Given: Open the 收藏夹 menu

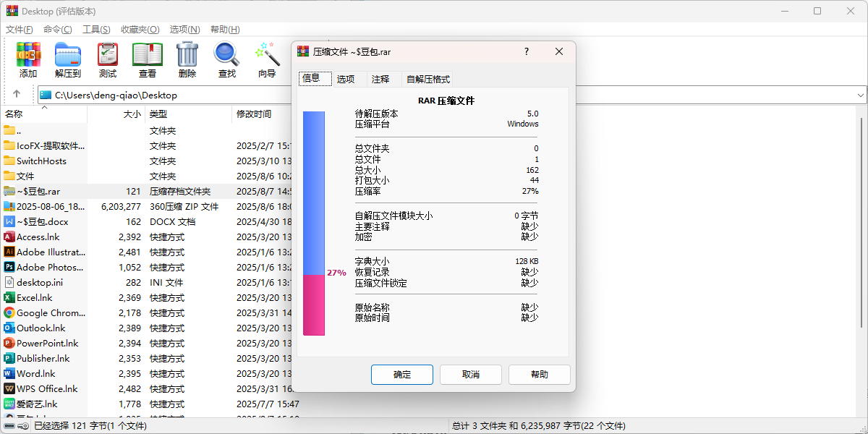Looking at the screenshot, I should (x=140, y=29).
